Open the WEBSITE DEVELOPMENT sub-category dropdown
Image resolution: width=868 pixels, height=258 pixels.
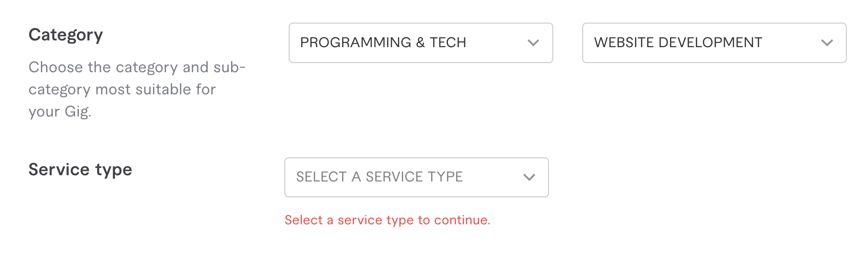coord(714,43)
